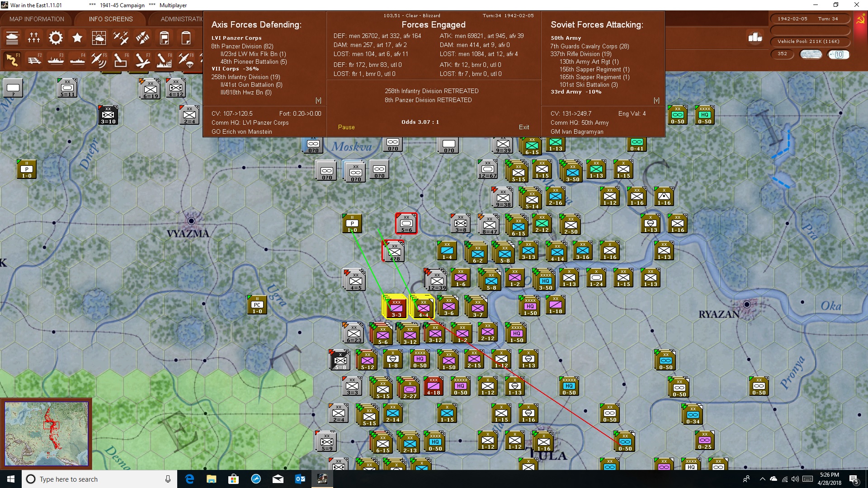
Task: Expand Soviet forces attacking detail [v]
Action: coord(656,100)
